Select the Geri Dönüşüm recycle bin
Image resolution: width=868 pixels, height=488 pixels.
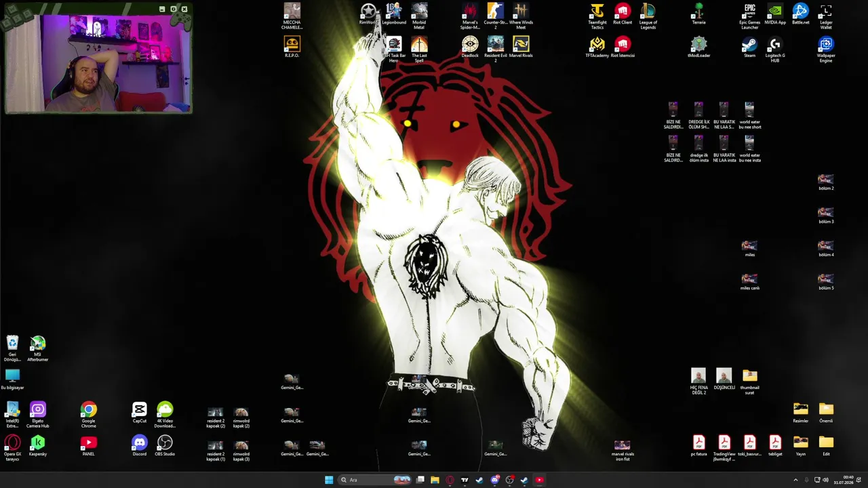(12, 348)
